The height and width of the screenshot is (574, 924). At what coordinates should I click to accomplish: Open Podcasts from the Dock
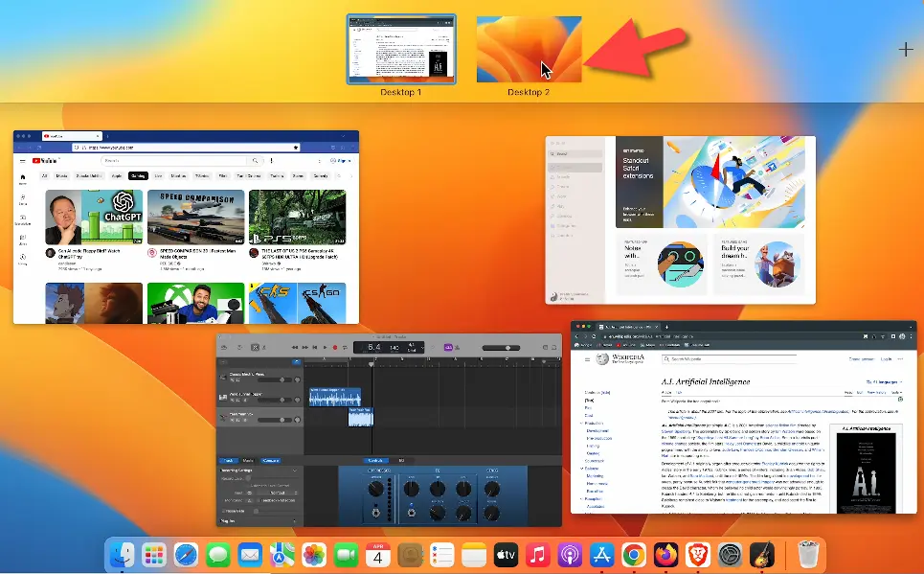(x=570, y=555)
